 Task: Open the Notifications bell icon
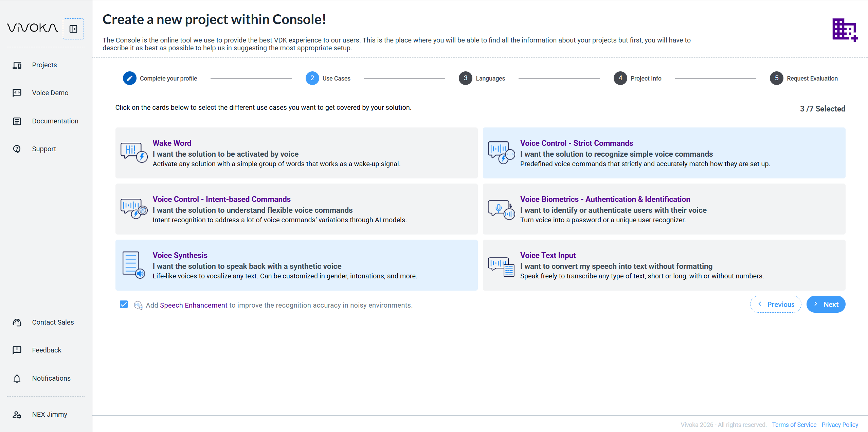(x=17, y=378)
